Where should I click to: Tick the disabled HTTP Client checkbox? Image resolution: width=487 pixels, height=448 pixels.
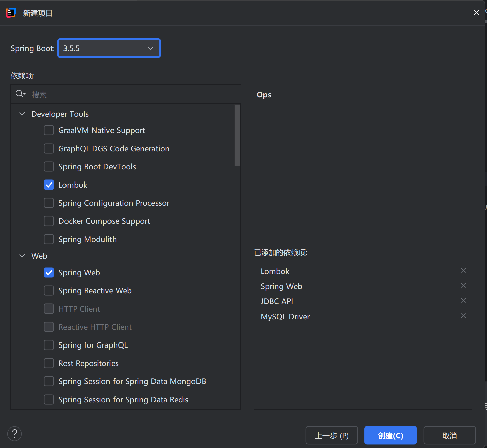tap(49, 309)
